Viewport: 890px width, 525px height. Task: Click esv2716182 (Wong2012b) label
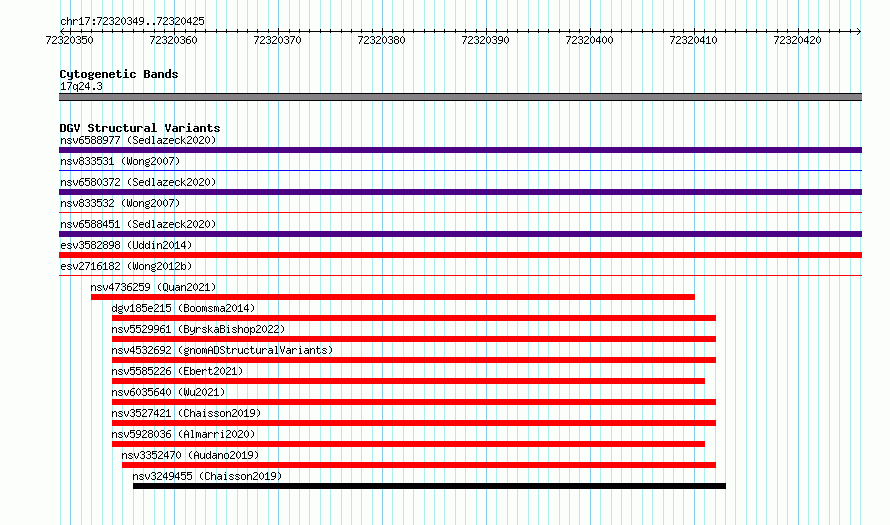126,266
